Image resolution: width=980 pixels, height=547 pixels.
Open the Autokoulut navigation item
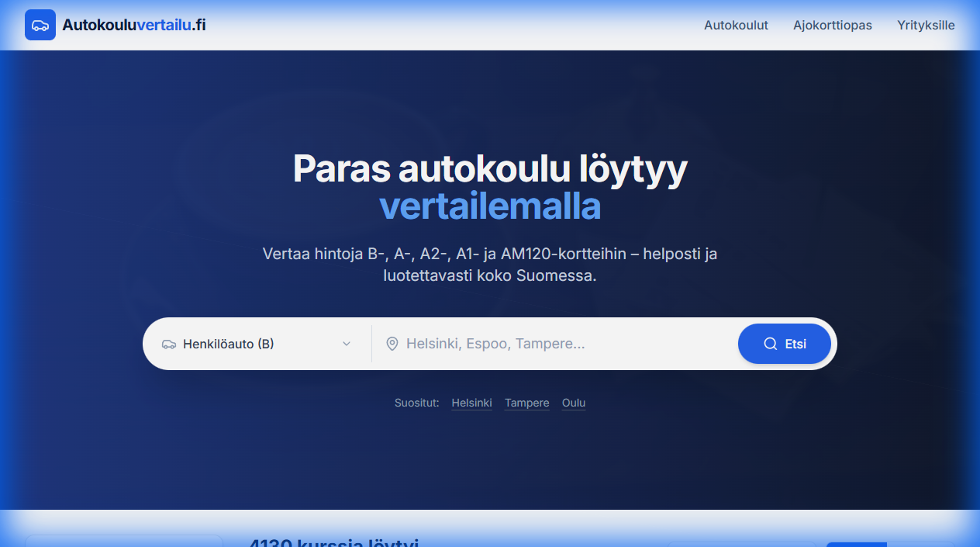coord(736,25)
